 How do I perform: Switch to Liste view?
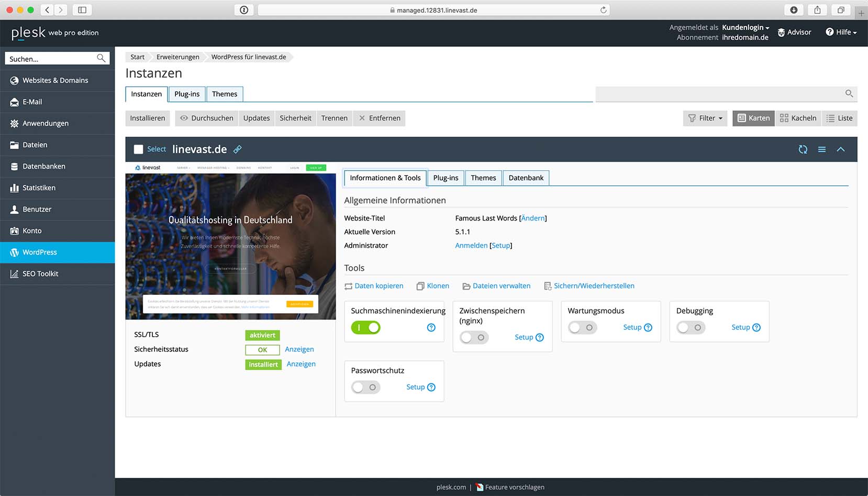coord(839,118)
